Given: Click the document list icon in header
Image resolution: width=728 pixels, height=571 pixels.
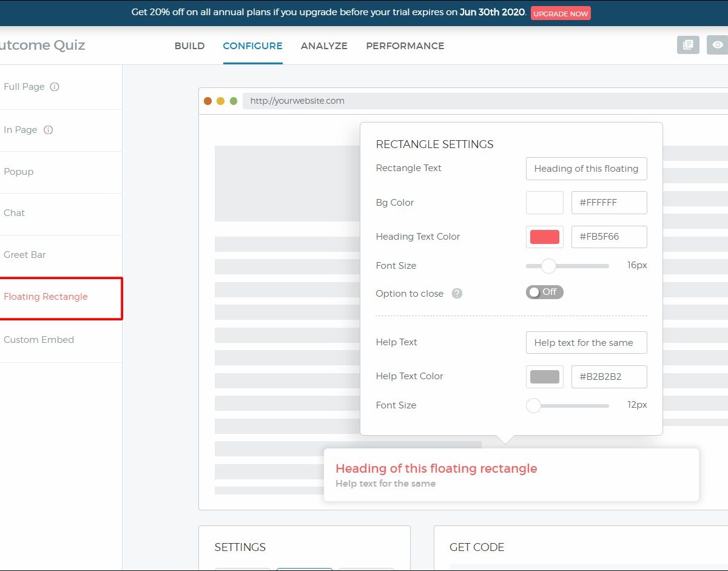Looking at the screenshot, I should 688,45.
